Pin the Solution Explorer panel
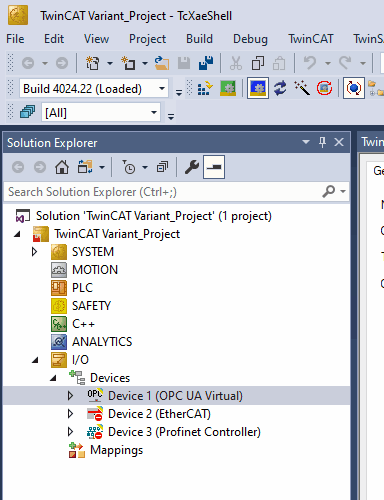 tap(322, 142)
